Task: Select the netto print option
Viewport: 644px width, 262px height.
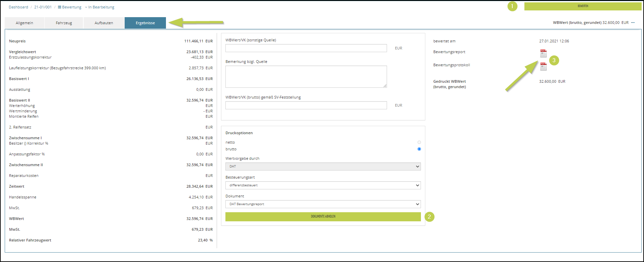Action: [419, 142]
